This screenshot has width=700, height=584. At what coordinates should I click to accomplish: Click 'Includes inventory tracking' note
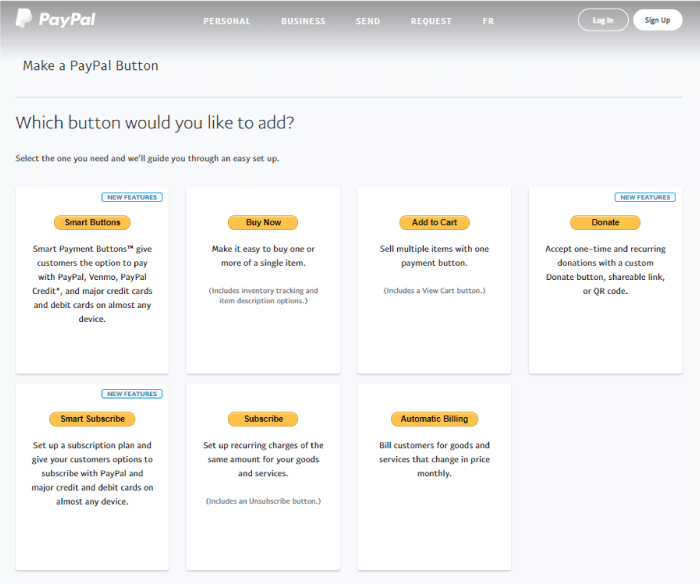click(263, 296)
